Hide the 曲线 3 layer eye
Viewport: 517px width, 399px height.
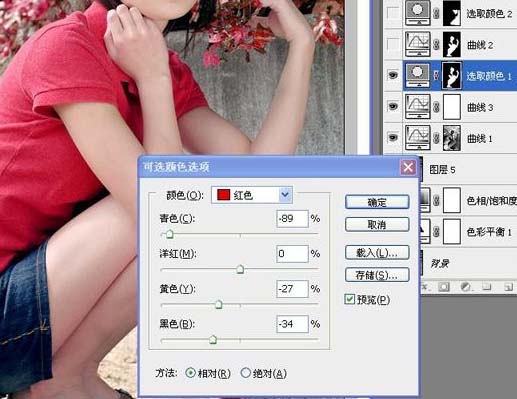tap(393, 107)
